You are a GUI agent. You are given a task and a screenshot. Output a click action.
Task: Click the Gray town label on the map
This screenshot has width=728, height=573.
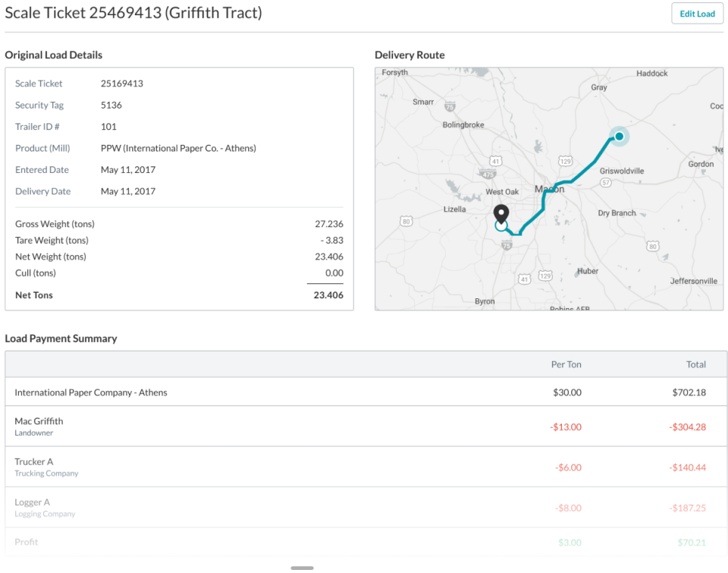[x=599, y=87]
